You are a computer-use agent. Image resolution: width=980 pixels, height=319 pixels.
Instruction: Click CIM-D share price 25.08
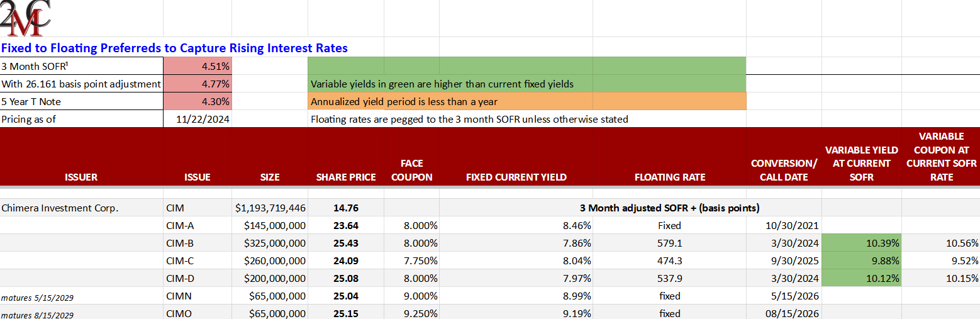[x=346, y=278]
